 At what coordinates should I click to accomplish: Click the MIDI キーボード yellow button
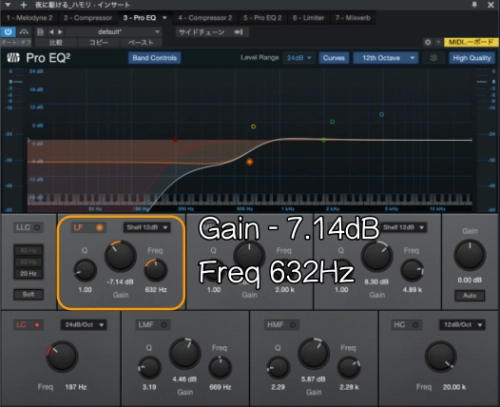(471, 42)
